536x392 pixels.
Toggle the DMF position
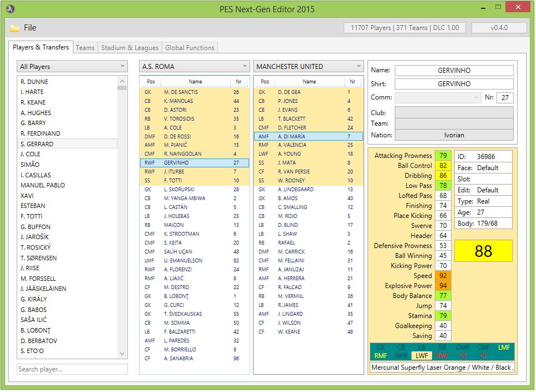point(463,347)
